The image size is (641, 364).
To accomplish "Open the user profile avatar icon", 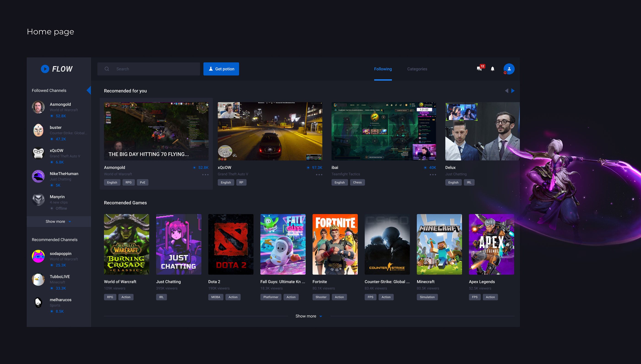I will click(509, 69).
